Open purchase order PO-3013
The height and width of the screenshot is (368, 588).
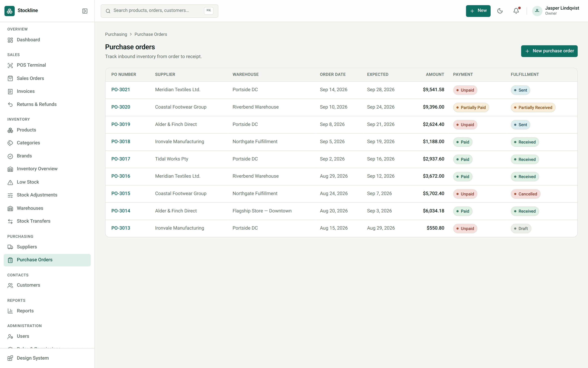pyautogui.click(x=121, y=228)
